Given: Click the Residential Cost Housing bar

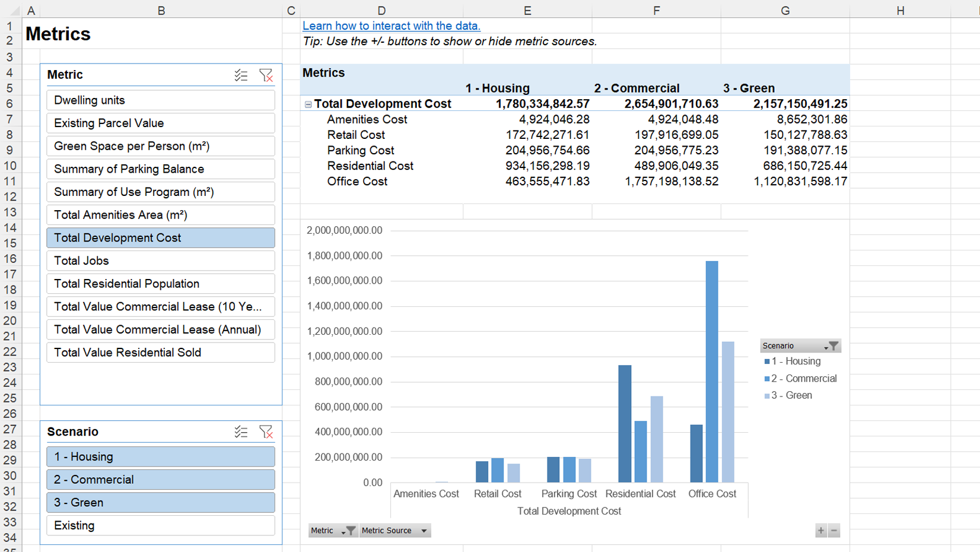Looking at the screenshot, I should [625, 424].
